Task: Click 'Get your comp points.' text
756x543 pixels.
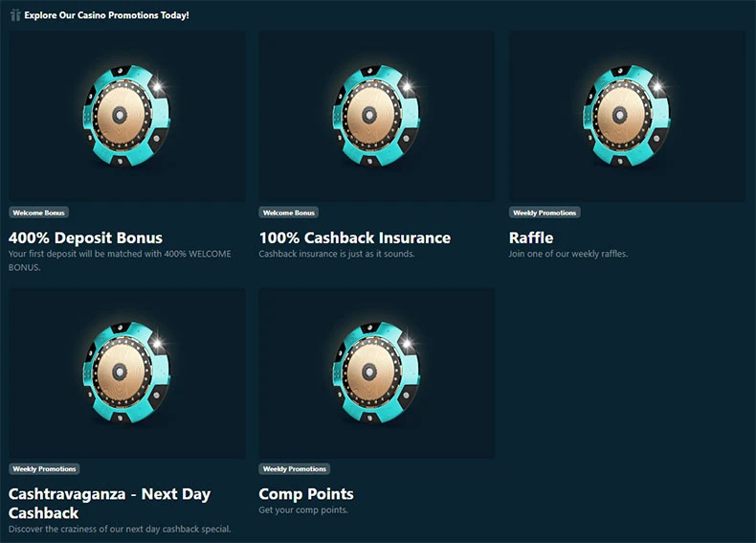Action: coord(303,510)
